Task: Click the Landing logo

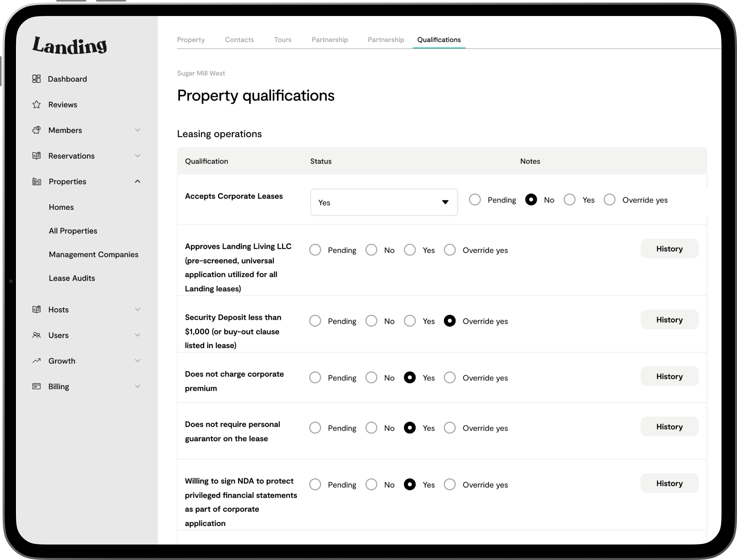Action: [69, 45]
